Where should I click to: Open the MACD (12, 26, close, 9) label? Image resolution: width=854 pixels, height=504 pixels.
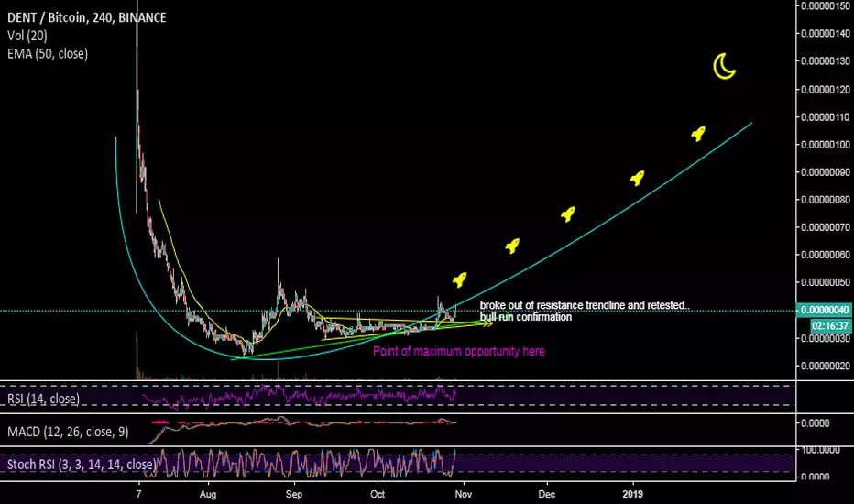tap(68, 432)
